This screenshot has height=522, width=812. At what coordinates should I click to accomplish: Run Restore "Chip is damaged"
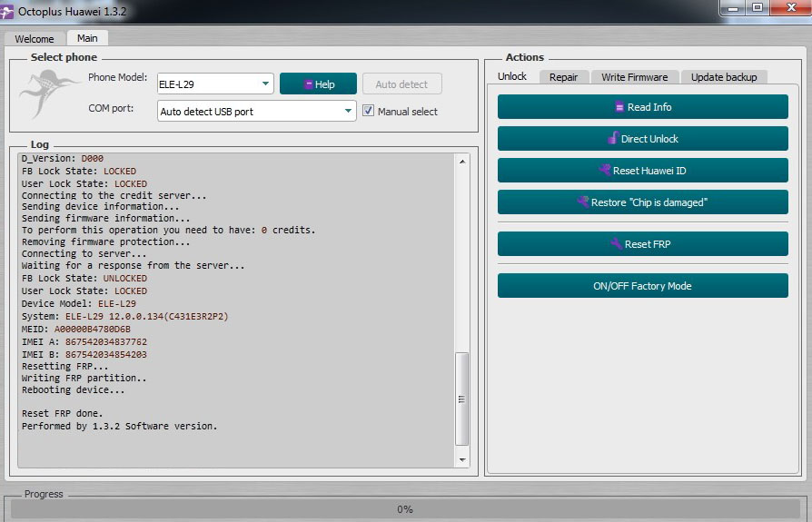point(643,202)
